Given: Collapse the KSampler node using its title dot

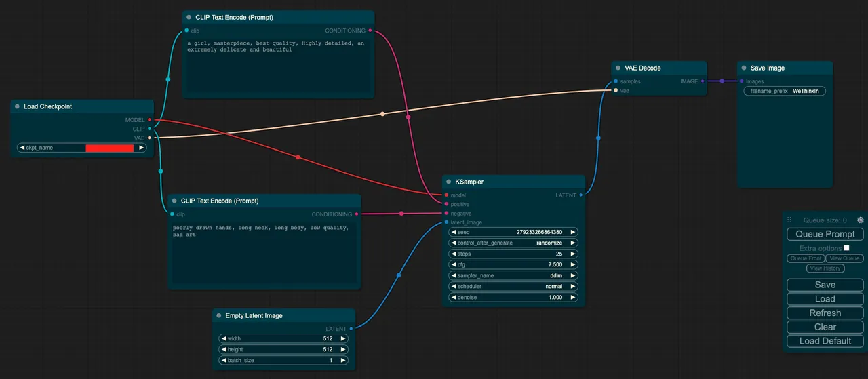Looking at the screenshot, I should pos(449,182).
